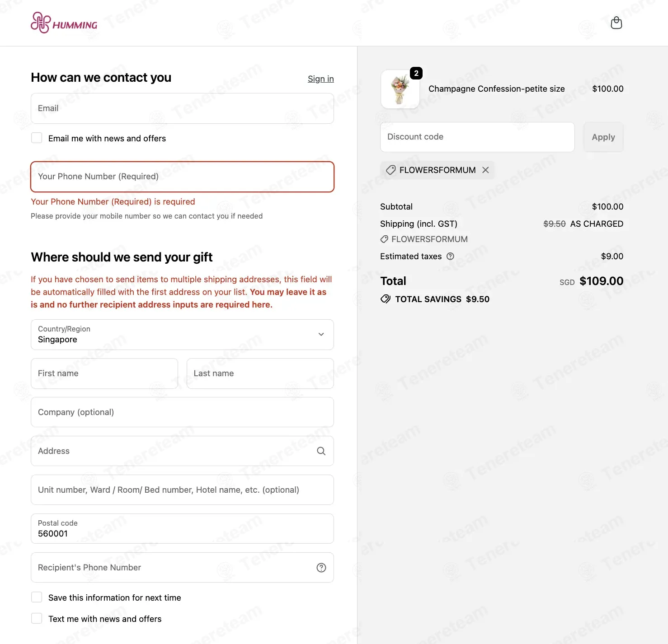Select the Discount code field
The image size is (668, 644).
[477, 137]
